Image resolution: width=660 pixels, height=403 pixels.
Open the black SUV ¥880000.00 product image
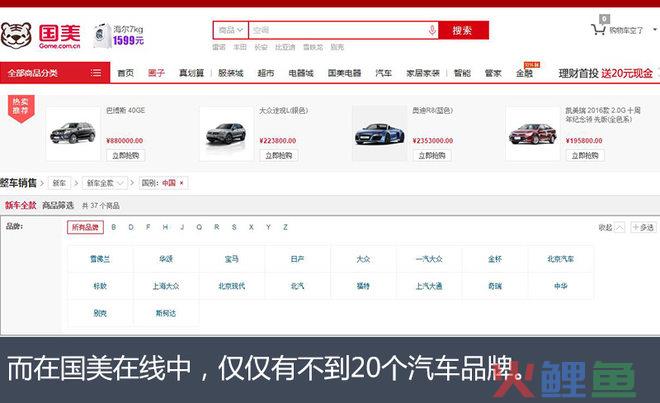pos(73,133)
